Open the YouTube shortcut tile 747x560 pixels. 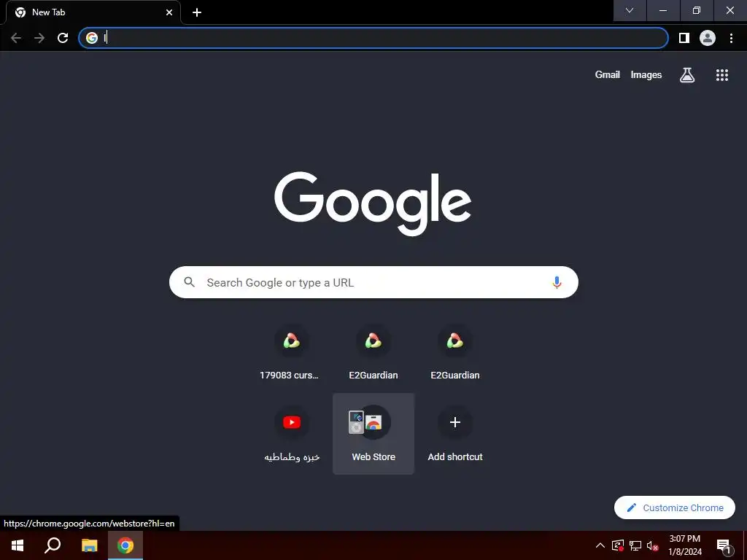click(x=292, y=434)
